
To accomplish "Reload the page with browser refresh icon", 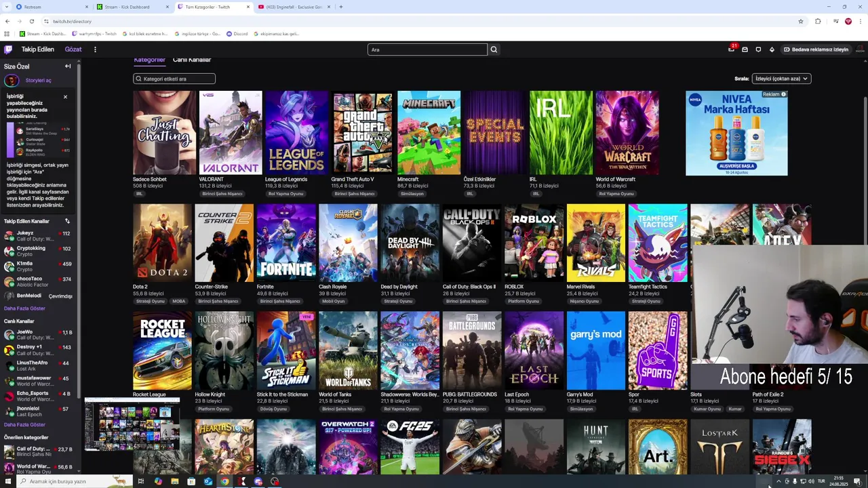I will point(32,21).
